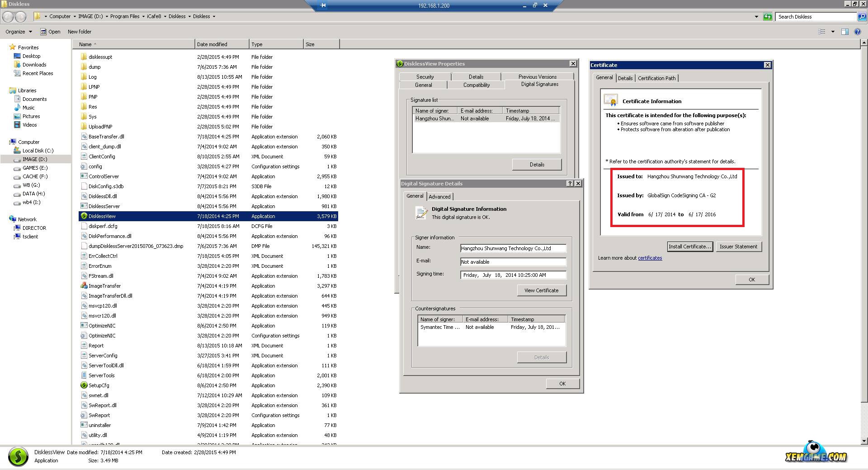
Task: Click the Network icon in sidebar
Action: 13,219
